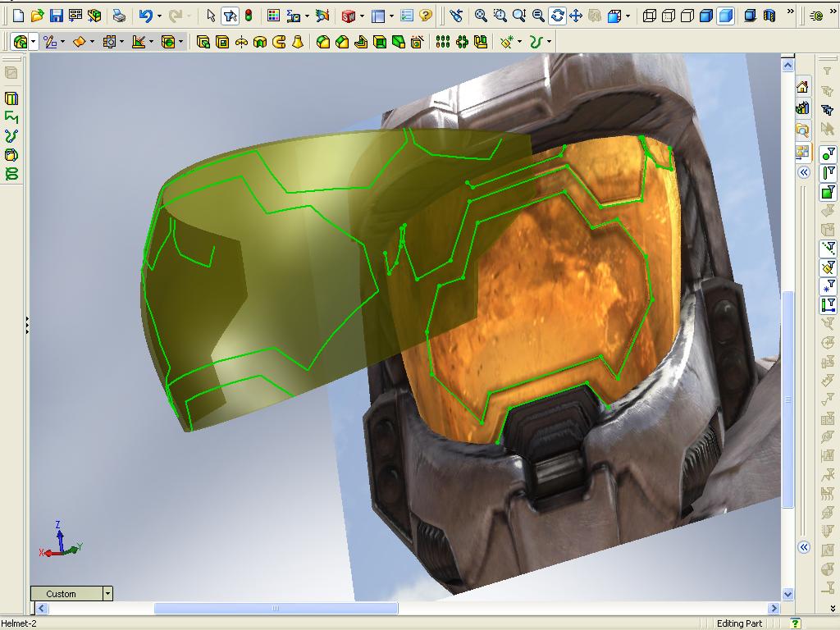Choose the Select arrow tool
Viewport: 840px width, 630px height.
tap(211, 16)
